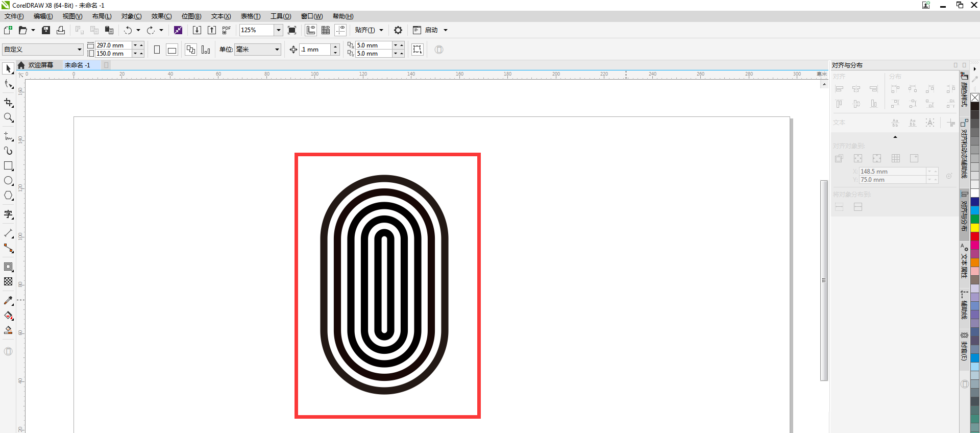Toggle show grid button
The width and height of the screenshot is (980, 433).
(x=326, y=30)
